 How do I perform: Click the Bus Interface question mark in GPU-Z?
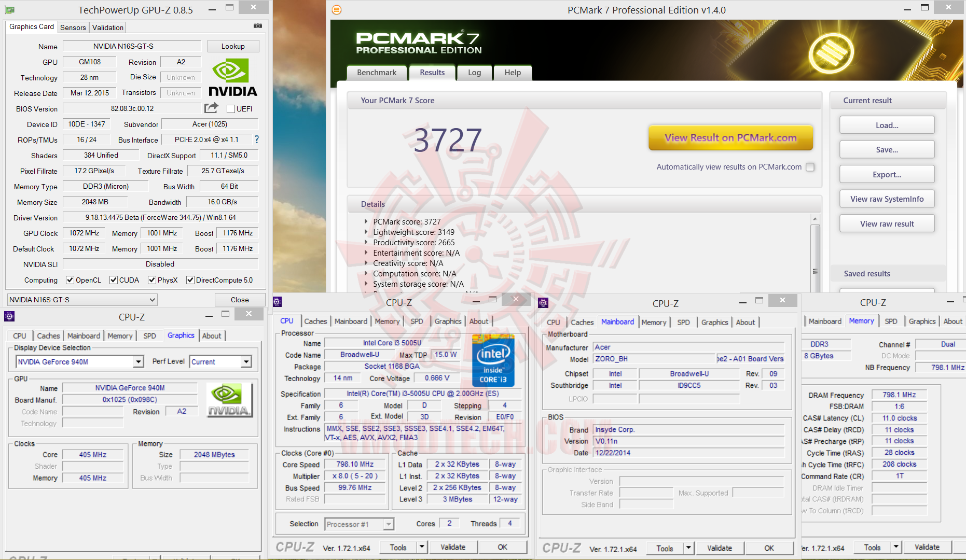257,139
